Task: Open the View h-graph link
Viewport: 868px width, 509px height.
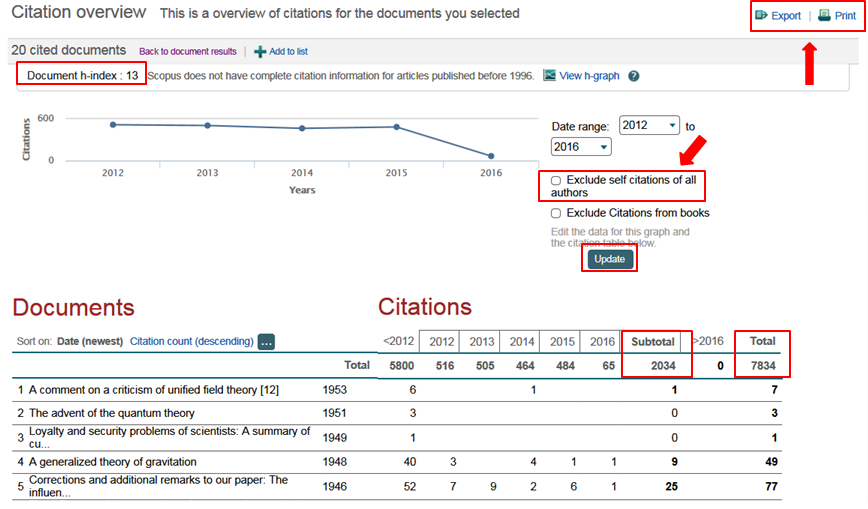Action: (589, 76)
